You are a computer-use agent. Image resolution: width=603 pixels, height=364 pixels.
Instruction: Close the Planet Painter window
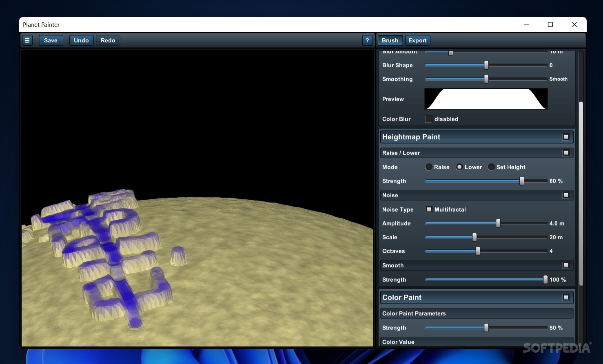[x=574, y=24]
